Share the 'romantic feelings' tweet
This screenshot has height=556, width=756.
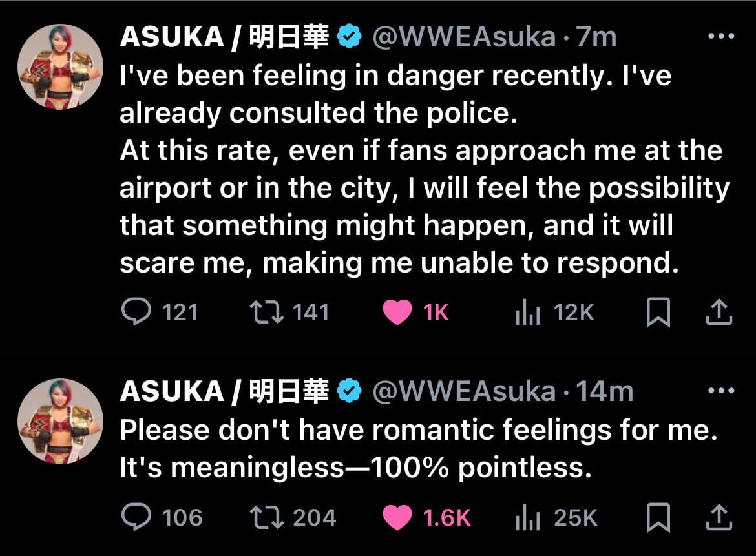click(x=718, y=518)
